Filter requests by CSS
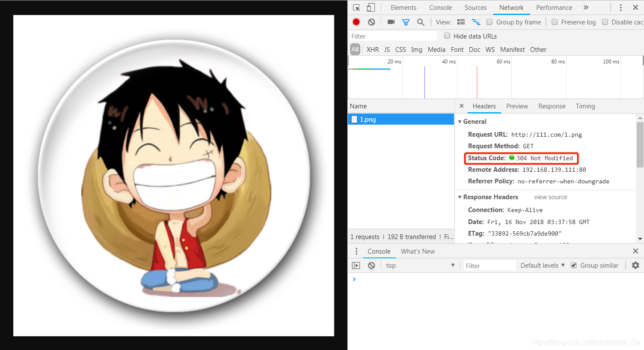This screenshot has width=644, height=350. click(x=401, y=50)
